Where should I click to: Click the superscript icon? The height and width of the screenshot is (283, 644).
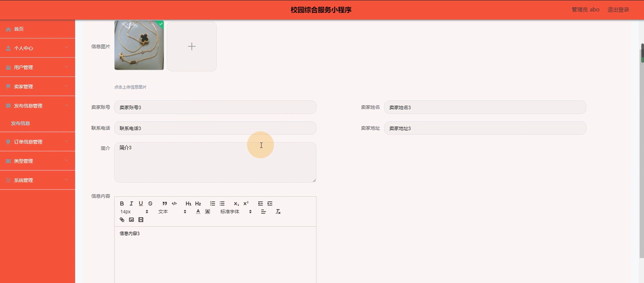tap(246, 204)
